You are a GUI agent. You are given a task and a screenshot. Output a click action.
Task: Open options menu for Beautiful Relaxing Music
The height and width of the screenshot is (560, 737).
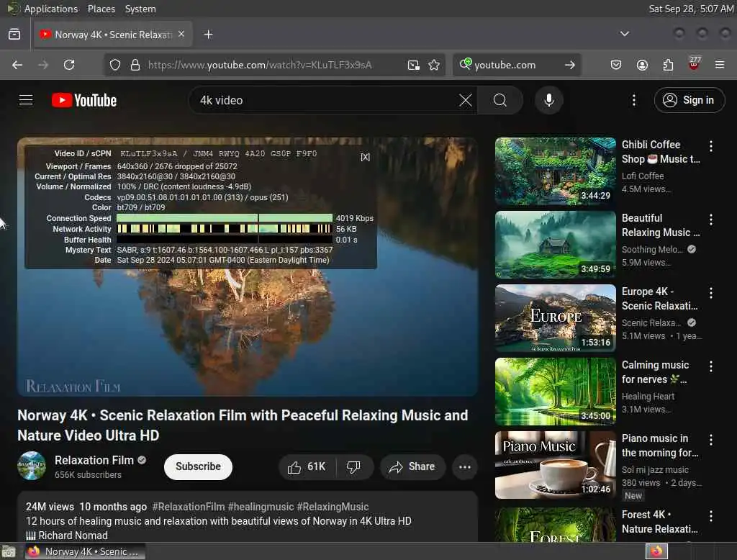710,220
